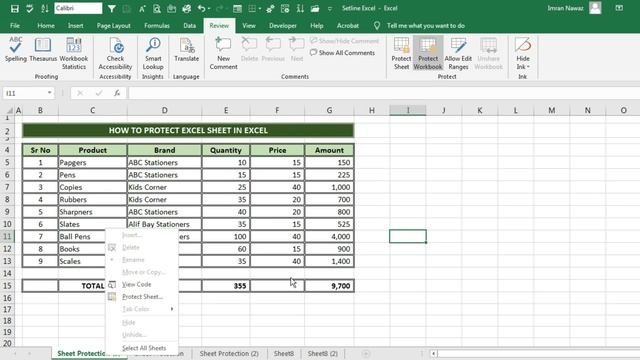The height and width of the screenshot is (360, 640).
Task: Open the Help tab
Action: click(x=316, y=26)
